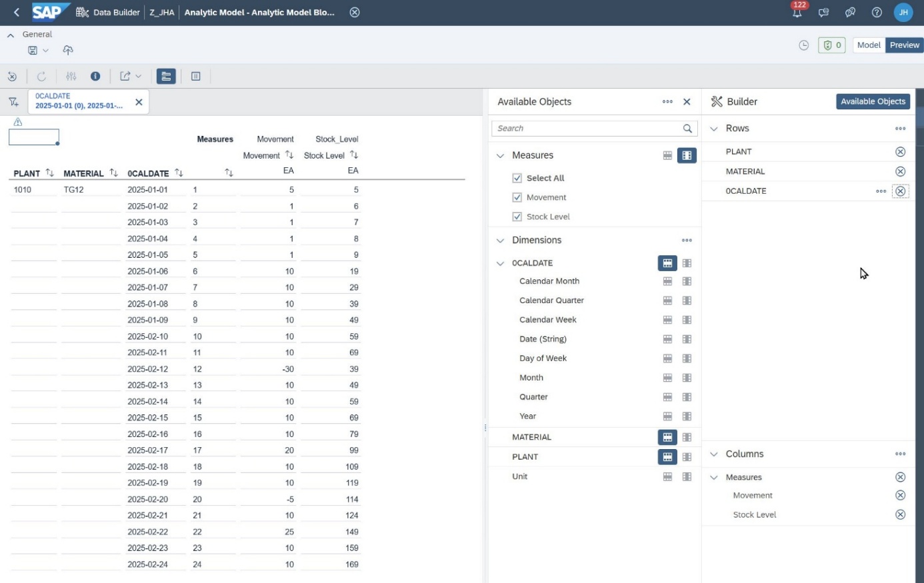The width and height of the screenshot is (924, 583).
Task: Remove PLANT from Builder rows
Action: [x=900, y=152]
